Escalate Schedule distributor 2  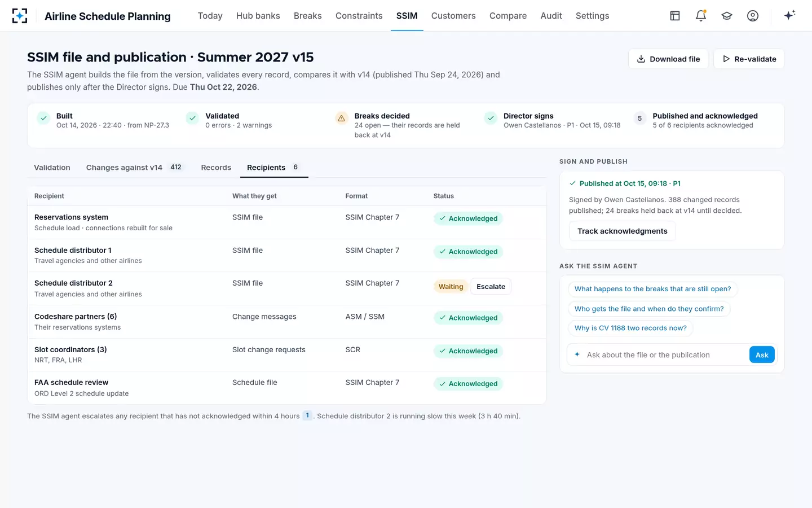tap(491, 287)
